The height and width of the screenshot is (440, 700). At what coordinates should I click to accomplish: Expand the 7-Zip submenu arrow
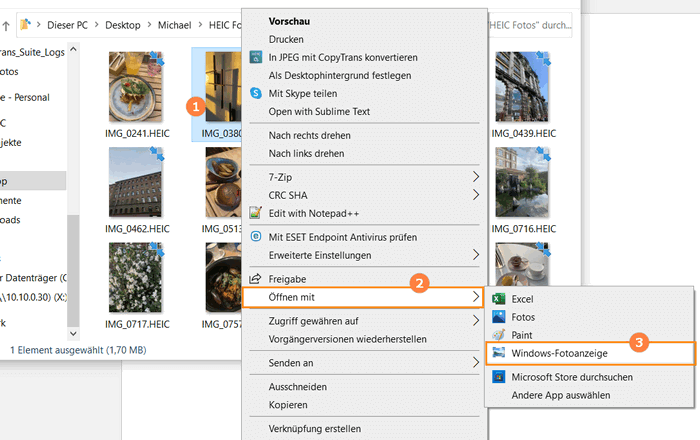coord(476,177)
